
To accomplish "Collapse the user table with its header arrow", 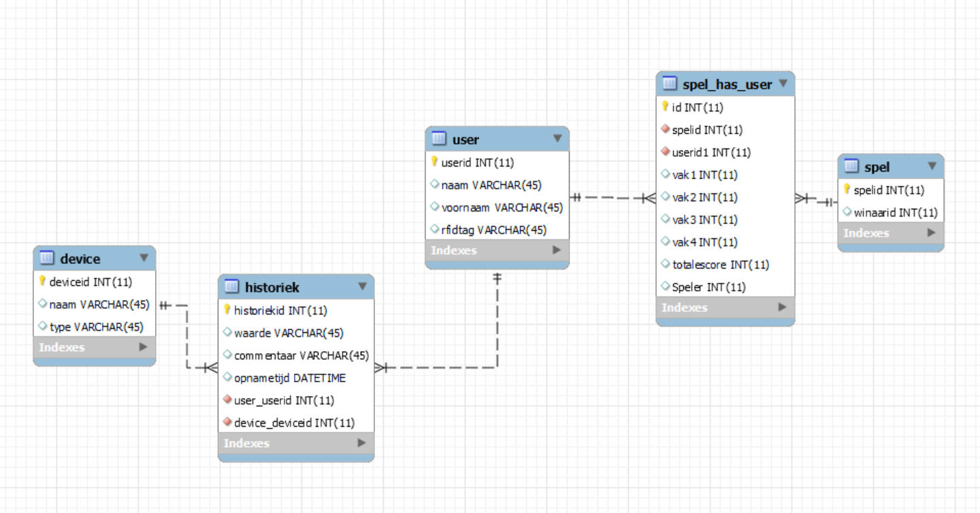I will [x=557, y=139].
